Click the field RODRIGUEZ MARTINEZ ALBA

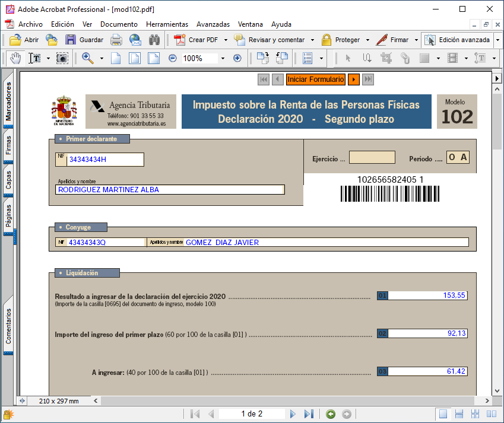tap(170, 189)
